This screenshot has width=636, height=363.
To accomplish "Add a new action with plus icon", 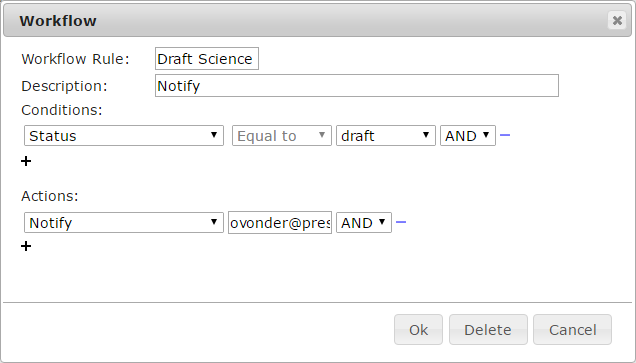I will [26, 246].
